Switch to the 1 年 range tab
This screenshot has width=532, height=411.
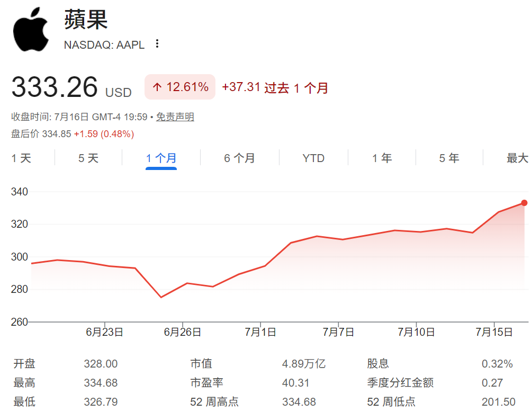(382, 158)
